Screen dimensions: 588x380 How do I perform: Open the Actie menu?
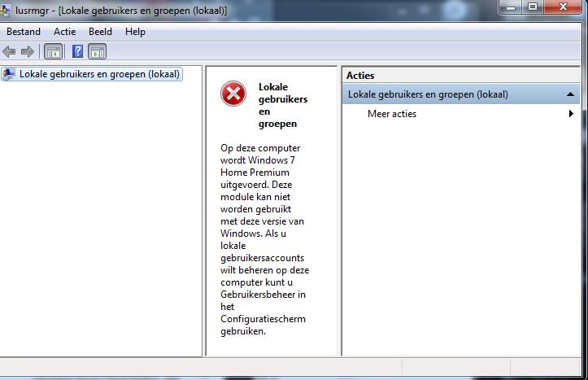[65, 32]
